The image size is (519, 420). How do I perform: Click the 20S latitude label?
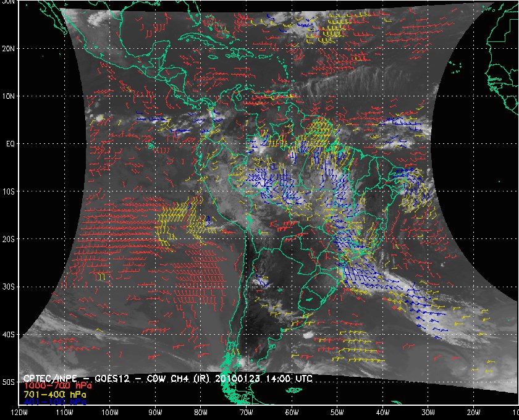point(9,239)
